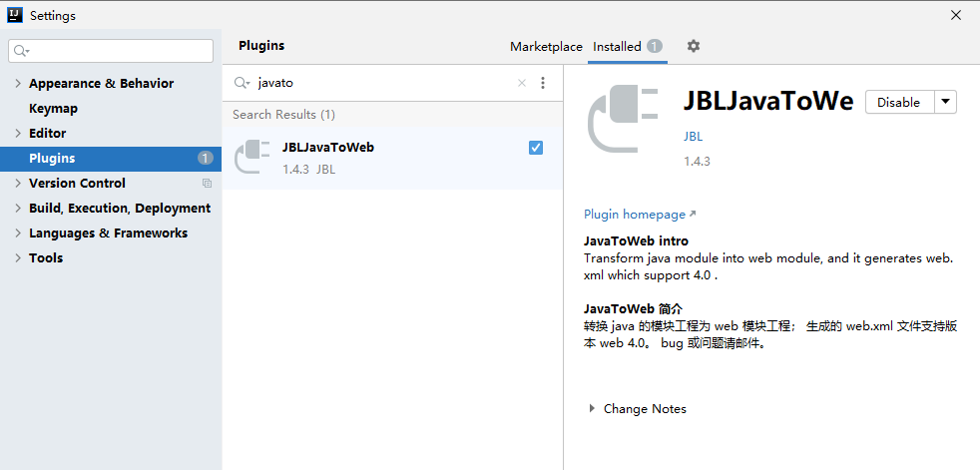Click the Version Control project-level copy icon
This screenshot has height=470, width=980.
(207, 184)
